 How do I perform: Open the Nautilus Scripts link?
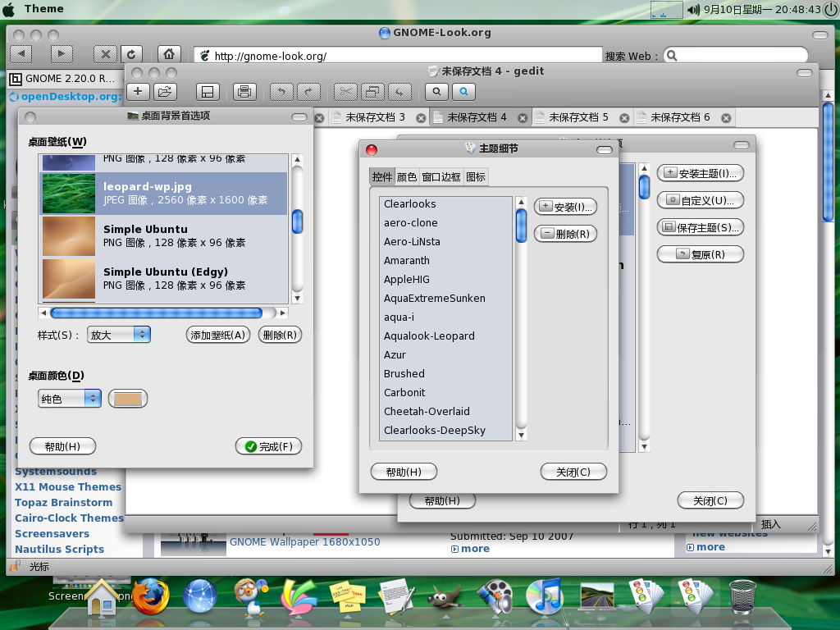pos(59,549)
